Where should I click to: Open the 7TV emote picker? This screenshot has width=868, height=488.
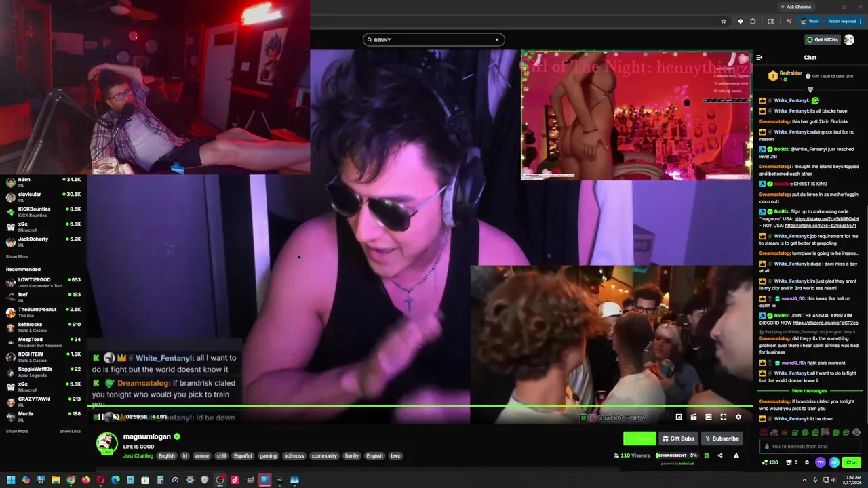tap(821, 462)
